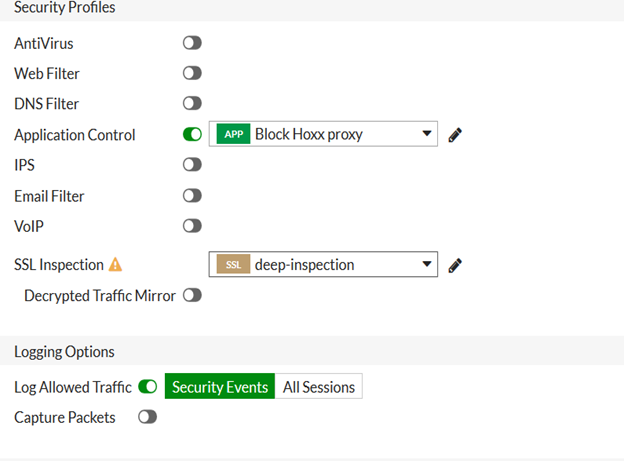Image resolution: width=624 pixels, height=461 pixels.
Task: Disable the Application Control toggle
Action: 192,134
